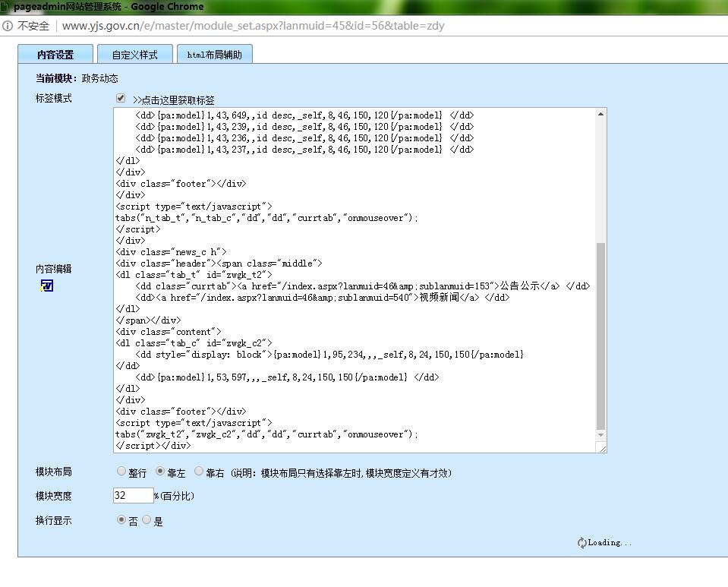Click the 模块布局 label
Viewport: 728px width, 587px height.
pyautogui.click(x=53, y=472)
